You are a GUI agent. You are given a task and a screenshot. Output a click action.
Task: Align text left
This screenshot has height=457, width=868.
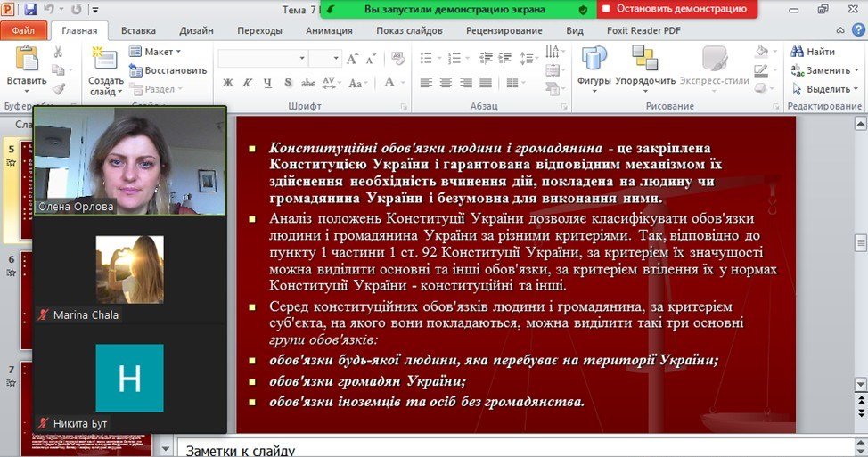click(426, 83)
